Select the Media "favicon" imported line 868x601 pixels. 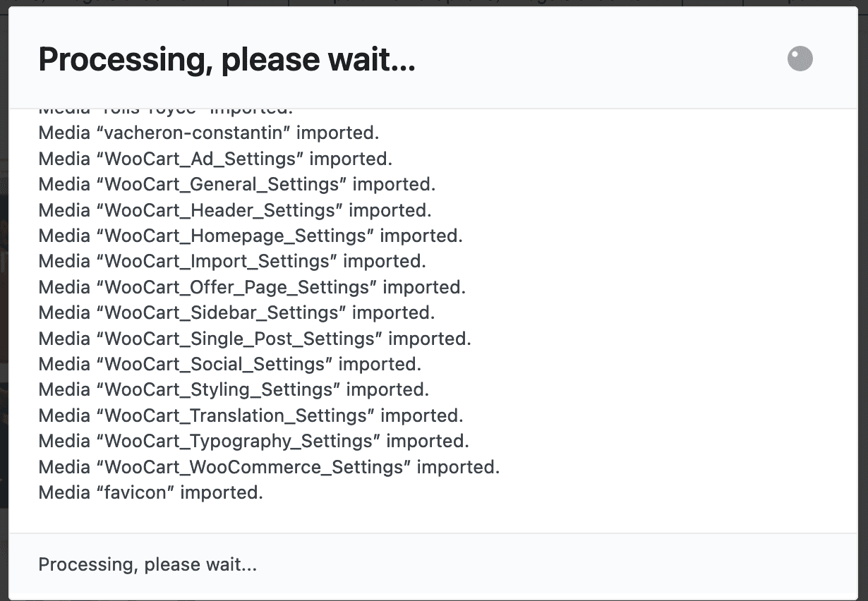150,492
